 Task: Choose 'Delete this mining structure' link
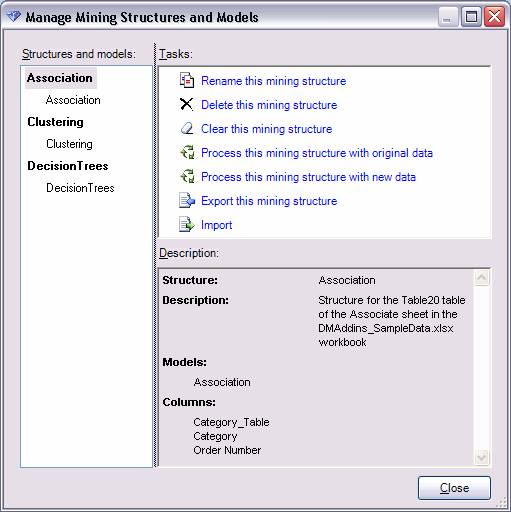[269, 105]
